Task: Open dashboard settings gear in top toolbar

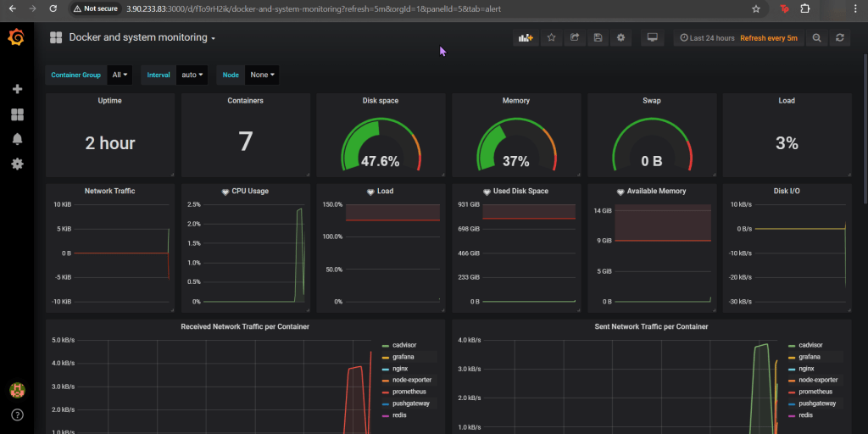Action: coord(621,37)
